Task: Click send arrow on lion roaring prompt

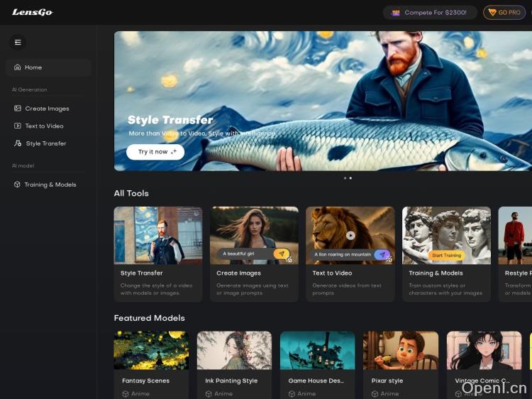Action: coord(382,254)
